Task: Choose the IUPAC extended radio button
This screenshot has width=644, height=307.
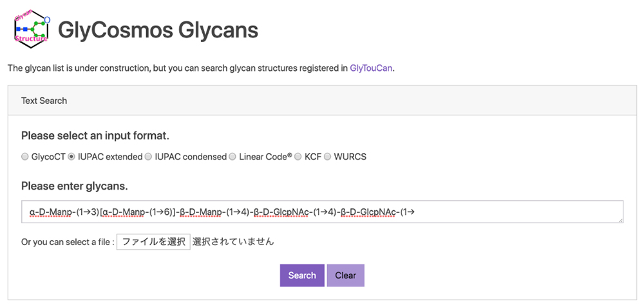Action: pyautogui.click(x=71, y=157)
